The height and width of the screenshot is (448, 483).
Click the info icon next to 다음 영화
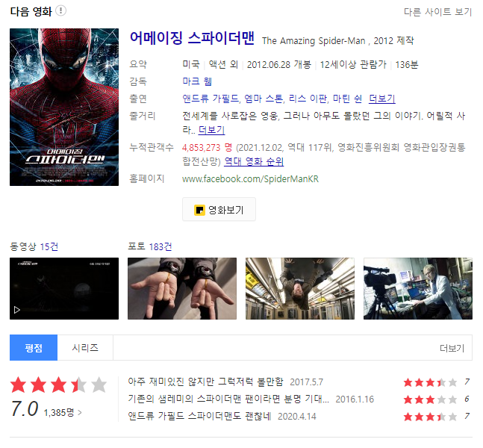pyautogui.click(x=60, y=10)
